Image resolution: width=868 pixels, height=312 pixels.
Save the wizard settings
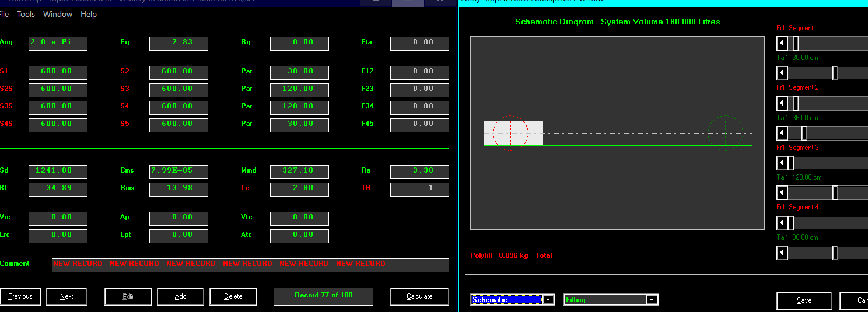click(804, 300)
